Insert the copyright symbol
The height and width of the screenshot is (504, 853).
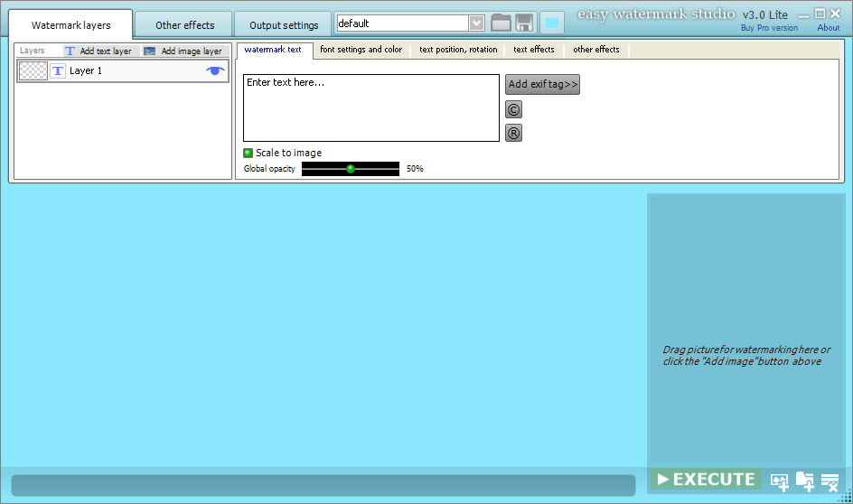(x=513, y=109)
